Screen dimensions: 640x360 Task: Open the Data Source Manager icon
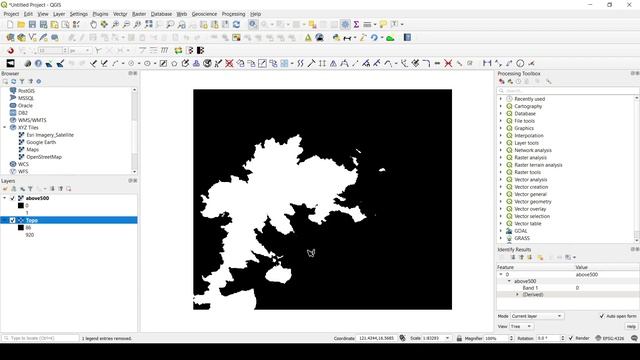point(10,38)
